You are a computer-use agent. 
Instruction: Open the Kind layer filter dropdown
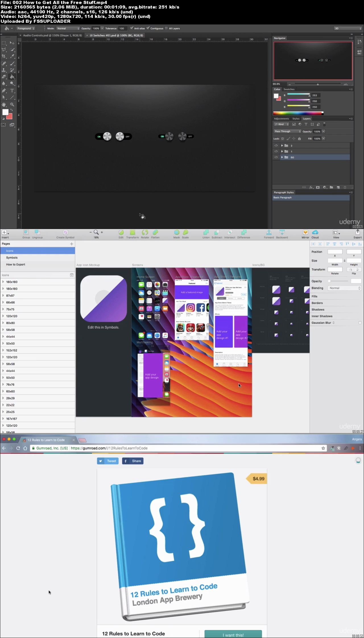(x=282, y=124)
